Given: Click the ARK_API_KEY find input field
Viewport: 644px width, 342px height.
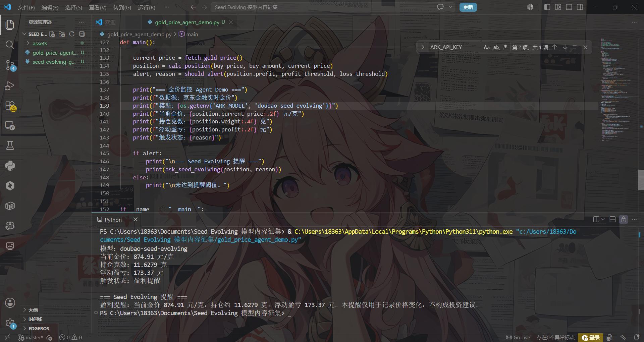Looking at the screenshot, I should tap(455, 47).
